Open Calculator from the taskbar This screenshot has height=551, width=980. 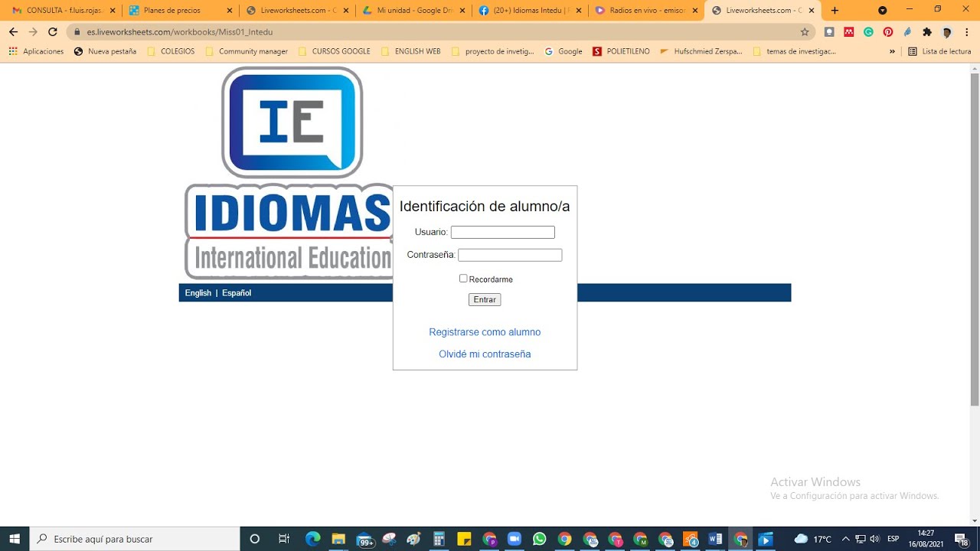[439, 539]
